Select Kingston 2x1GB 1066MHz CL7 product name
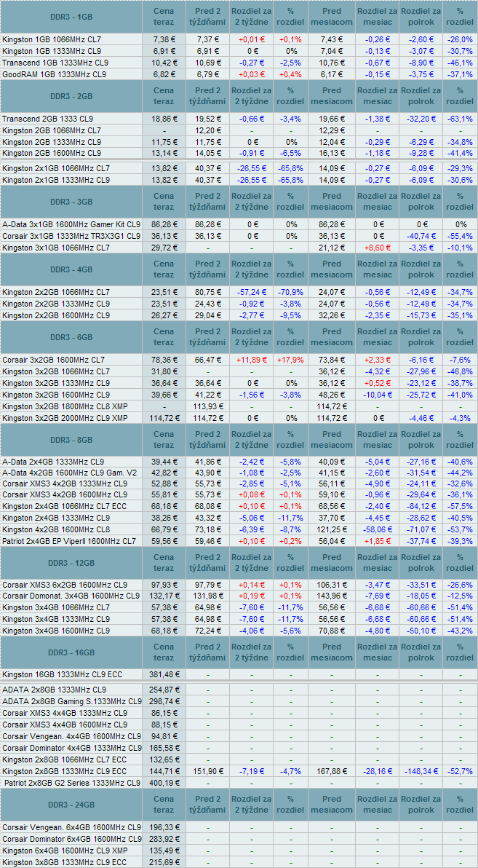 click(56, 168)
